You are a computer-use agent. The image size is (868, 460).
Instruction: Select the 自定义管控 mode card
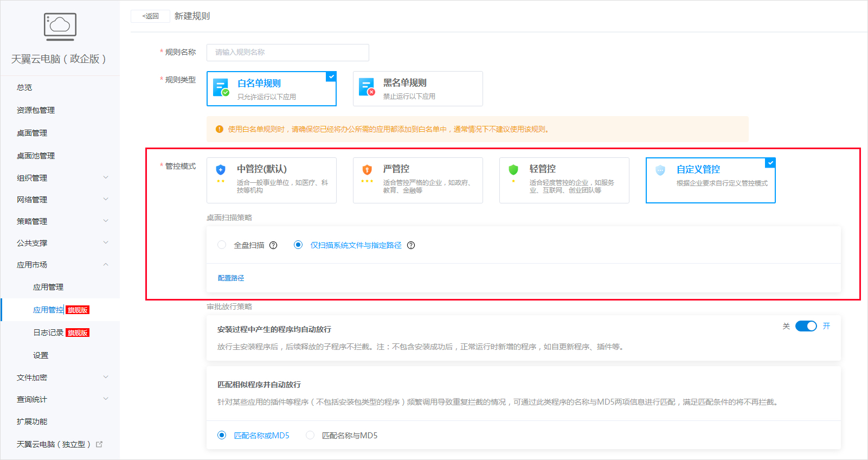711,180
